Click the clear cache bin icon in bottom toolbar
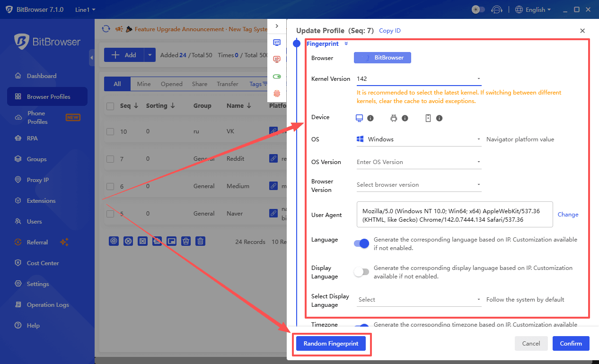Viewport: 599px width, 364px height. pyautogui.click(x=186, y=241)
